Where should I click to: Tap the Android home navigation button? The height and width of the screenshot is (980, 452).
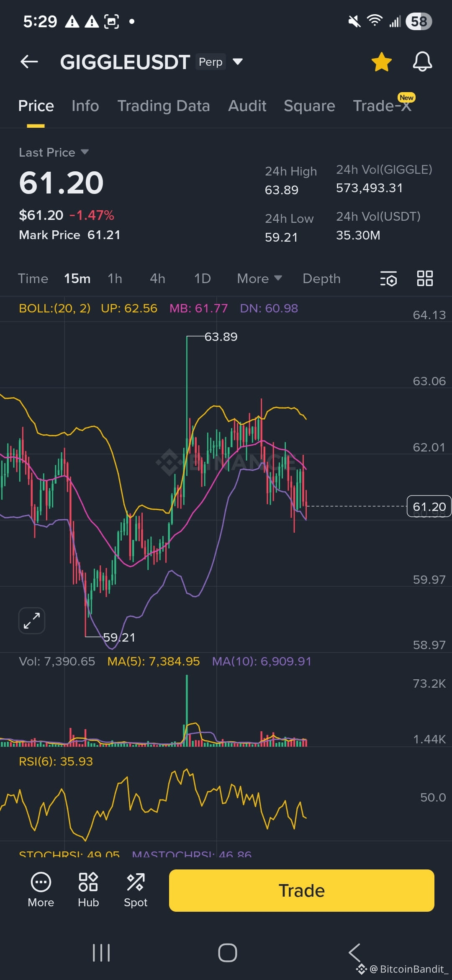pos(227,953)
